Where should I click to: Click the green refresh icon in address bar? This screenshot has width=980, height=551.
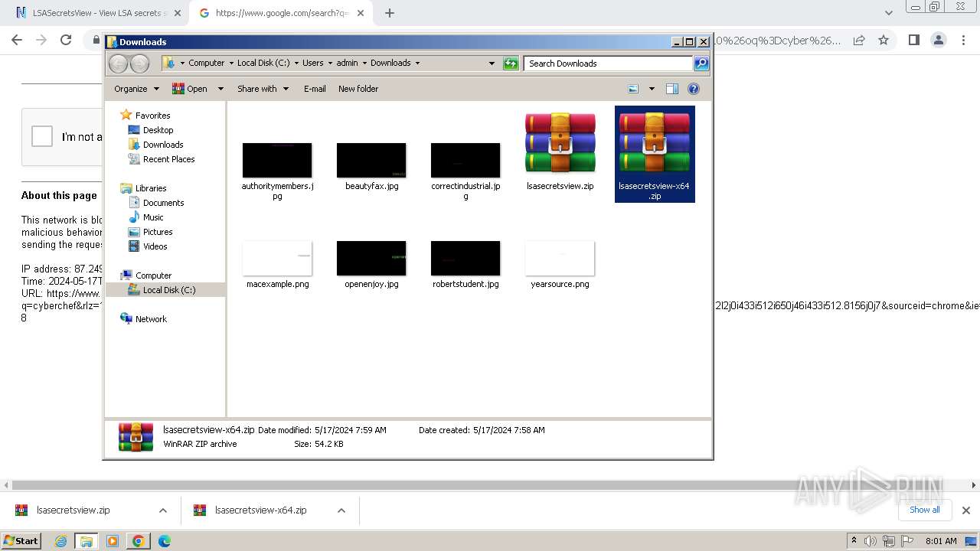pyautogui.click(x=511, y=64)
